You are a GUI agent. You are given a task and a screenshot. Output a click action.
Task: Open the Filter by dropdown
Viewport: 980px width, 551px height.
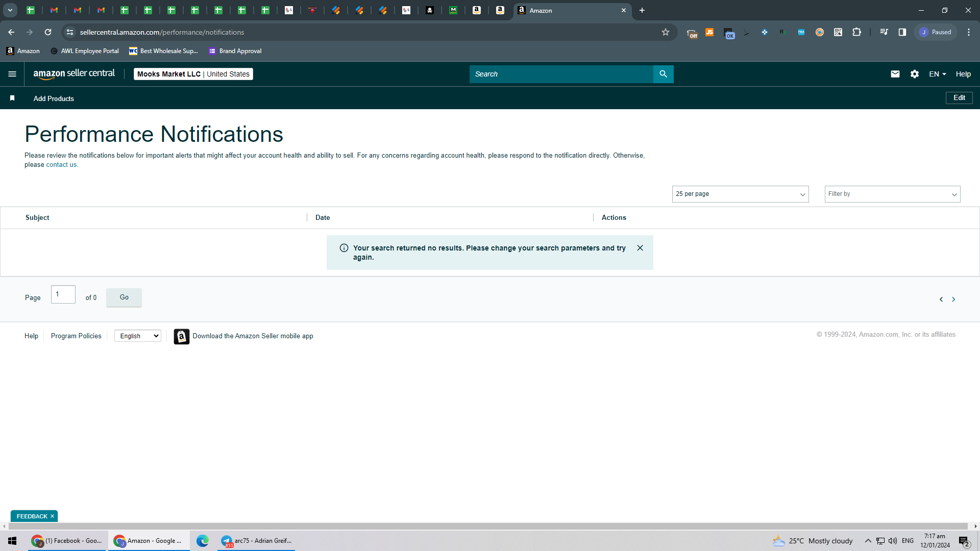[892, 194]
